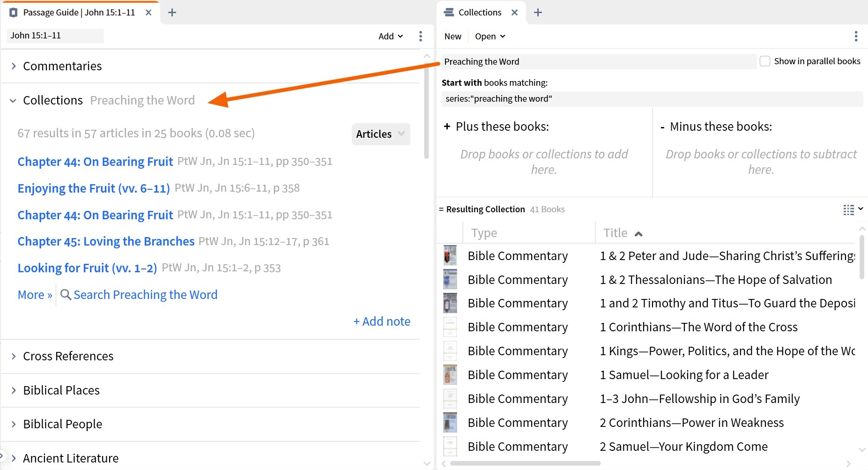This screenshot has width=868, height=470.
Task: Click cover thumbnail of 1–3 John
Action: pyautogui.click(x=450, y=399)
